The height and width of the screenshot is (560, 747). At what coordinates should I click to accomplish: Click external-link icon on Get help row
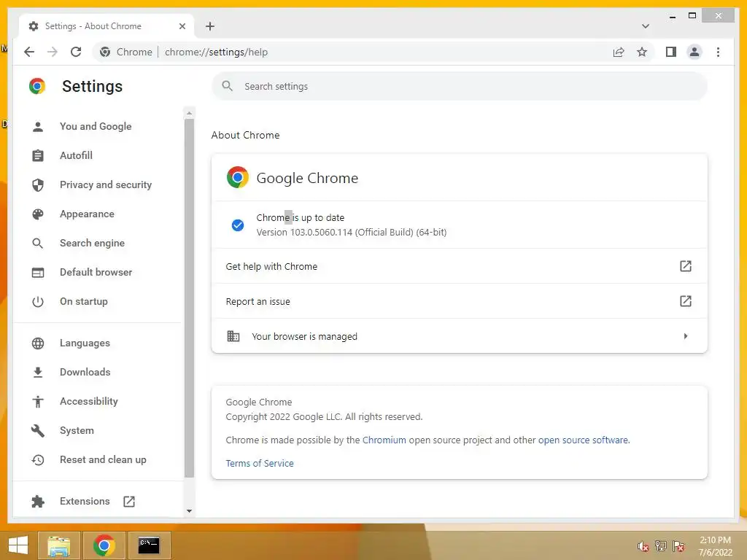[x=686, y=266]
